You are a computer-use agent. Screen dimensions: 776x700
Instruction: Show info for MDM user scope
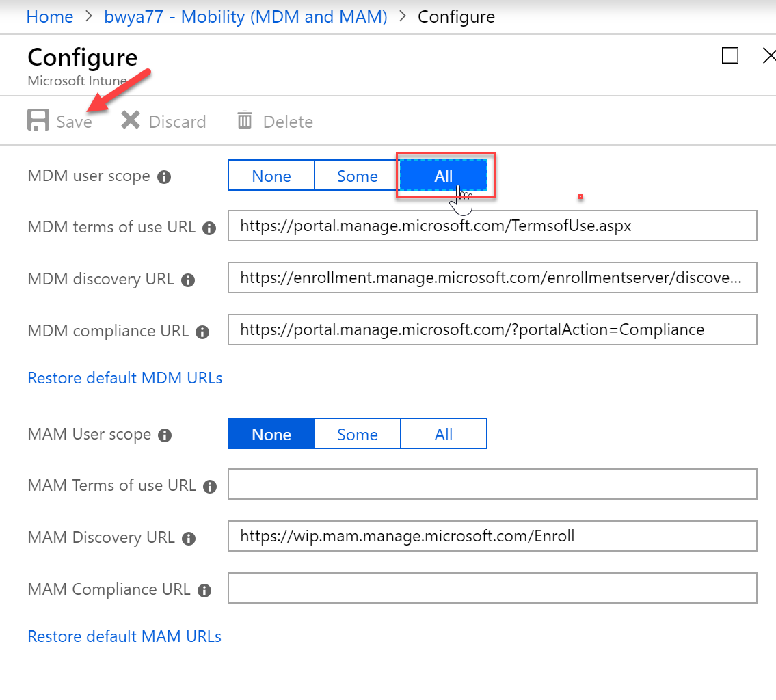tap(164, 177)
